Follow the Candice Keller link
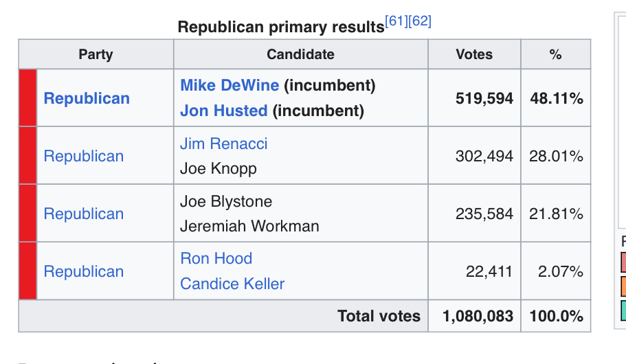This screenshot has width=626, height=364. pyautogui.click(x=232, y=284)
